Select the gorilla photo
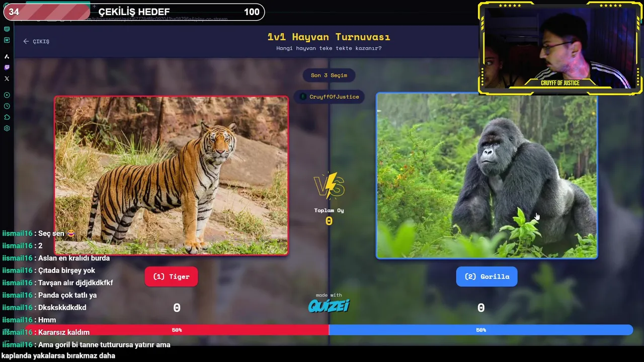 (x=487, y=175)
